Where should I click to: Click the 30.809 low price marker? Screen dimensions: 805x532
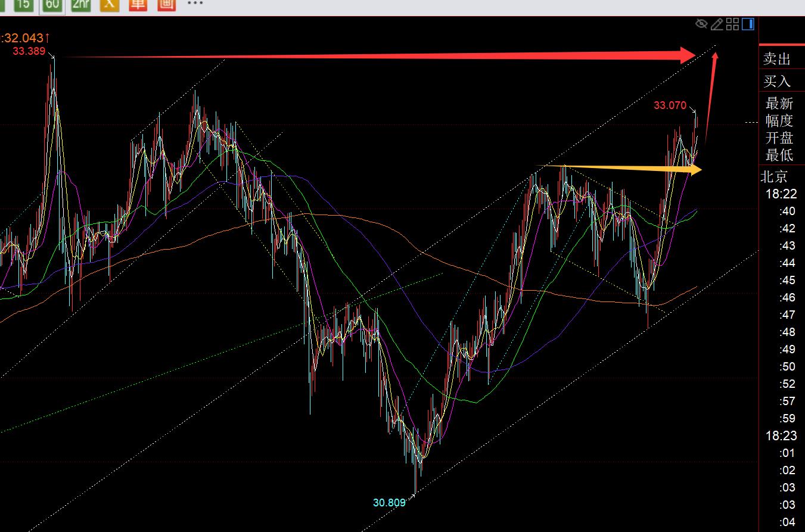[389, 503]
